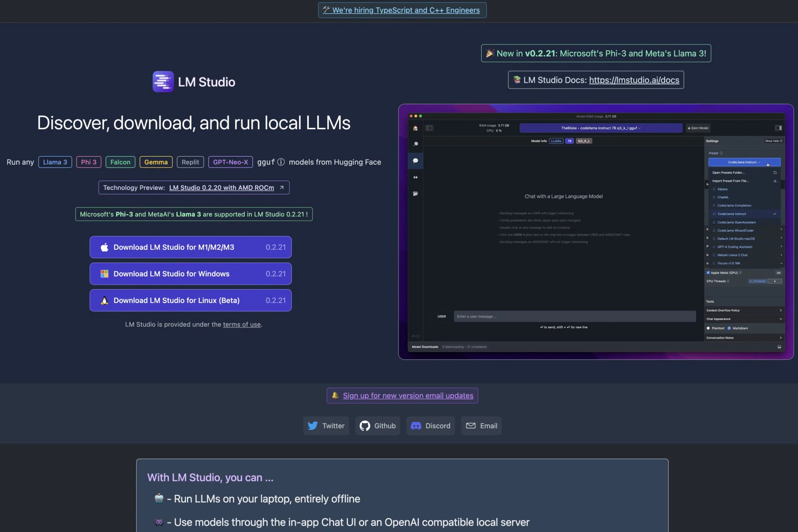Select the Plaintext radio button
The image size is (798, 532).
pos(708,328)
